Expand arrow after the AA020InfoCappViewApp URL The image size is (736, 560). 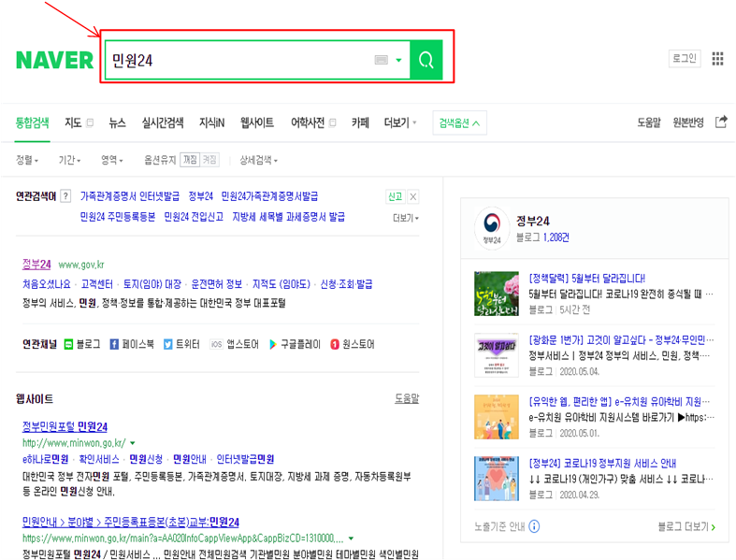tap(351, 538)
